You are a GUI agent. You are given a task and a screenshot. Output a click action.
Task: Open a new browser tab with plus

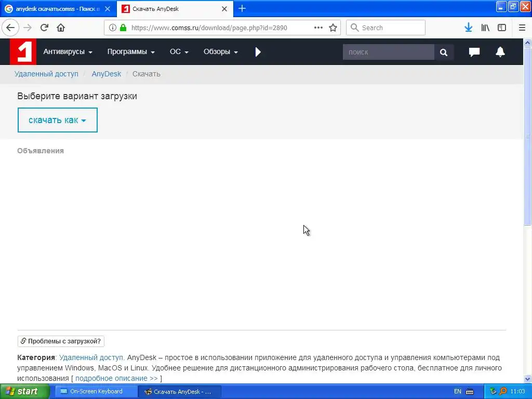pos(242,8)
